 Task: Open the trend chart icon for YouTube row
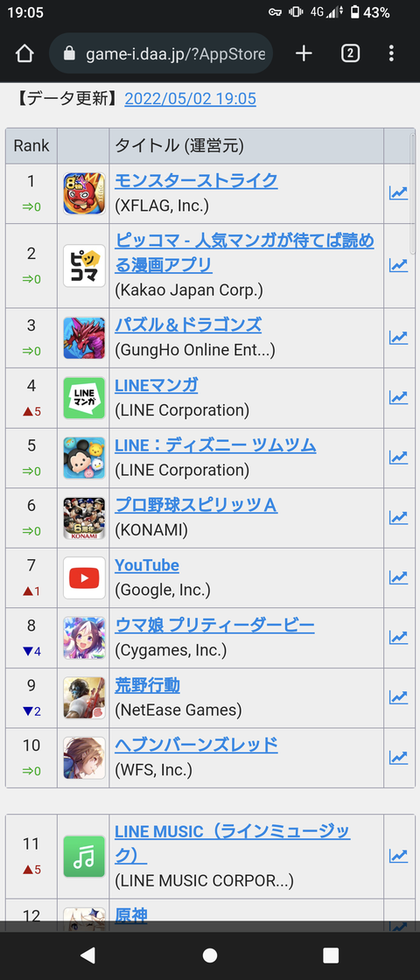coord(398,577)
